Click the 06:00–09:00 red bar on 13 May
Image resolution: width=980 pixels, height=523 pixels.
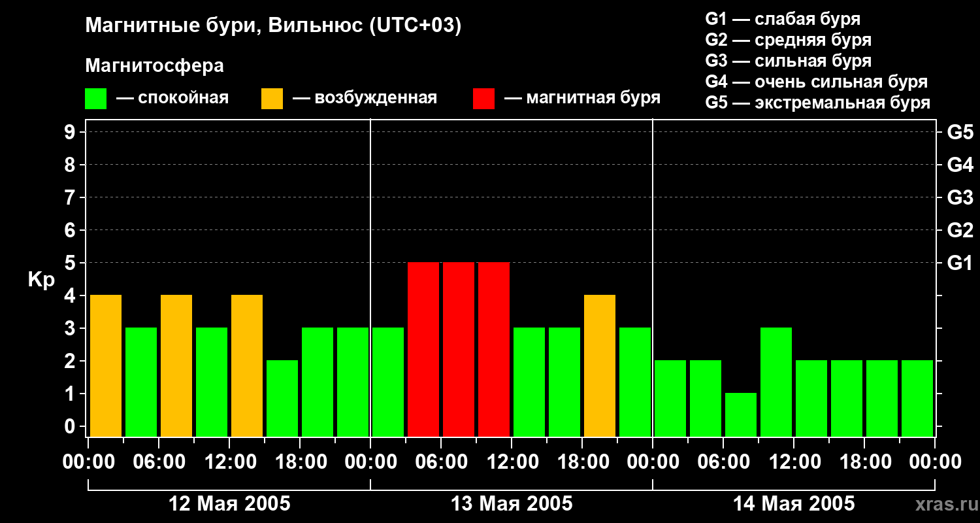(x=459, y=349)
